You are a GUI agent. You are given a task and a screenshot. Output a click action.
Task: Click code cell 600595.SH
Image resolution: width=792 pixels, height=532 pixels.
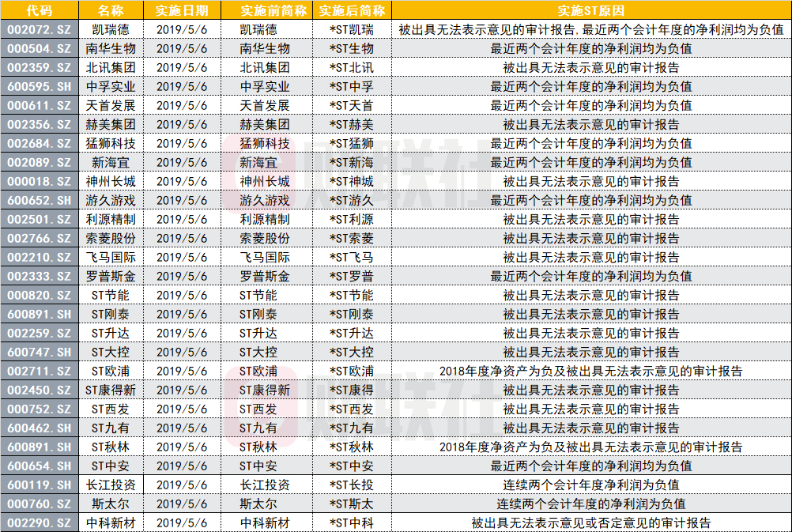(x=40, y=86)
